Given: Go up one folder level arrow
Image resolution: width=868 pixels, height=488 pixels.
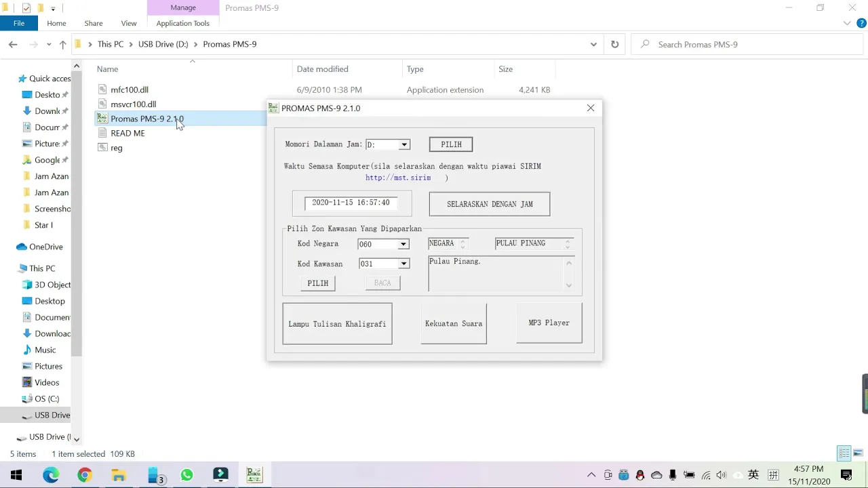Looking at the screenshot, I should [x=62, y=44].
